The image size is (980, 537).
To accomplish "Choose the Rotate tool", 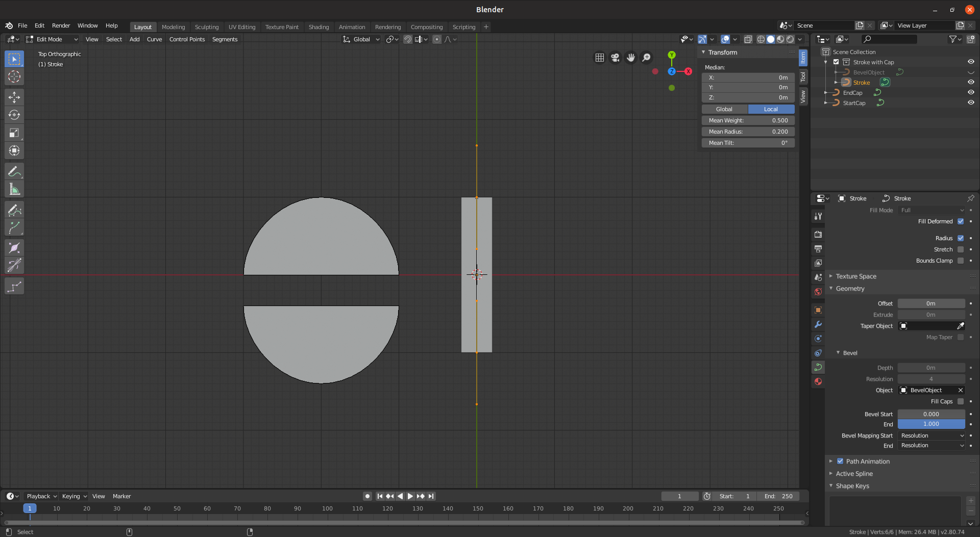I will point(14,115).
